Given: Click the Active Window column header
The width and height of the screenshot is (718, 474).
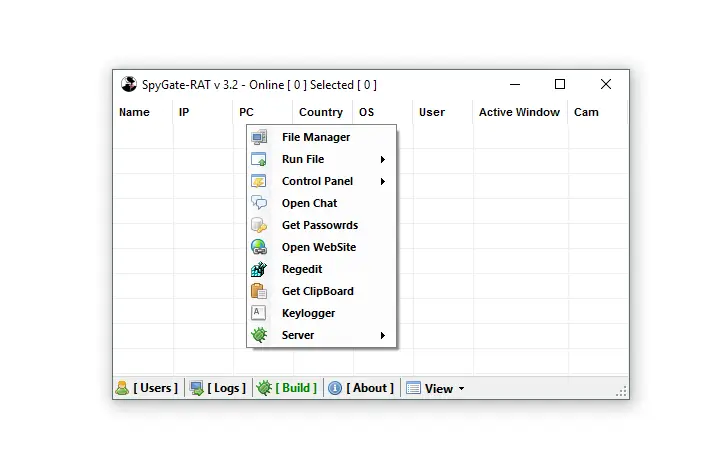Looking at the screenshot, I should pyautogui.click(x=519, y=112).
